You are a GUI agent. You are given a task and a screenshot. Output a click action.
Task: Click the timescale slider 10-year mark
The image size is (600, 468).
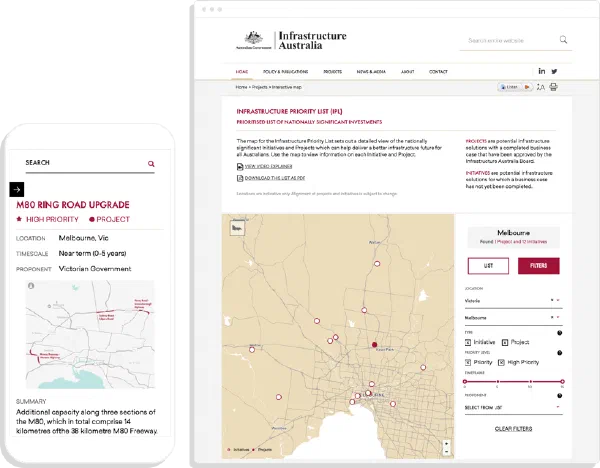click(x=530, y=382)
